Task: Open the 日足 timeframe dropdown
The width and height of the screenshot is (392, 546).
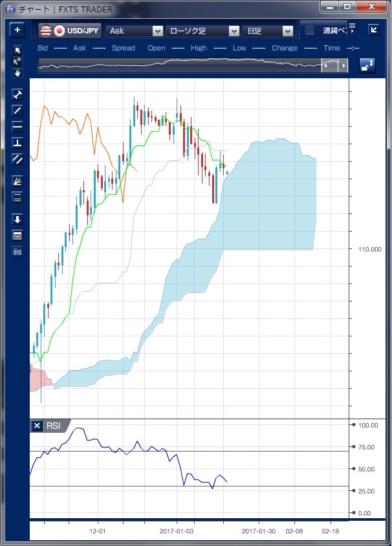Action: pyautogui.click(x=269, y=31)
